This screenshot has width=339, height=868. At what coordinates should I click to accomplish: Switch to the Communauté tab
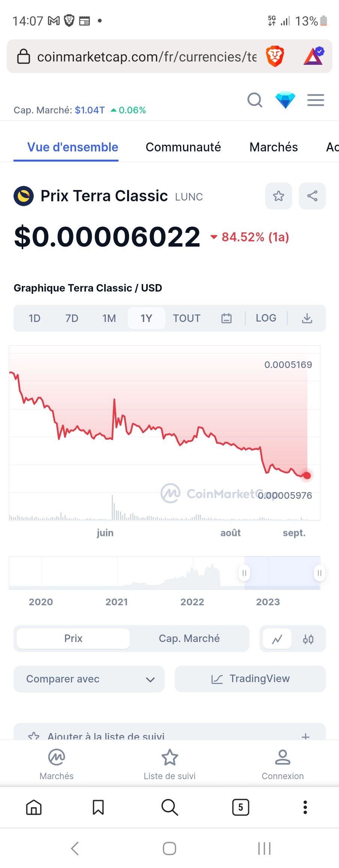(x=183, y=147)
